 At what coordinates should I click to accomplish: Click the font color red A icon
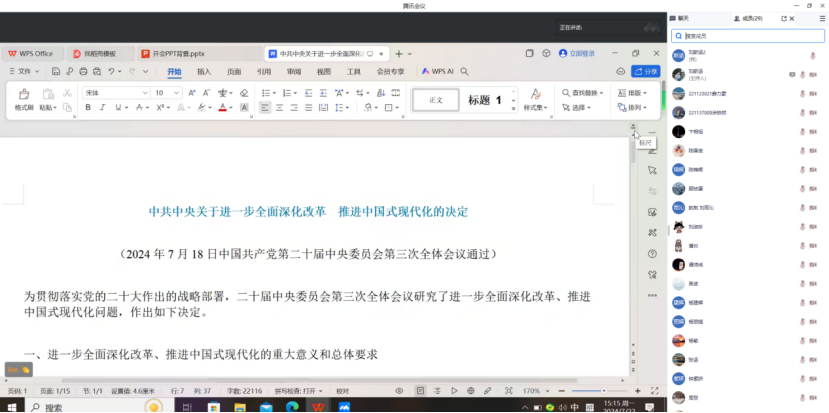point(222,107)
